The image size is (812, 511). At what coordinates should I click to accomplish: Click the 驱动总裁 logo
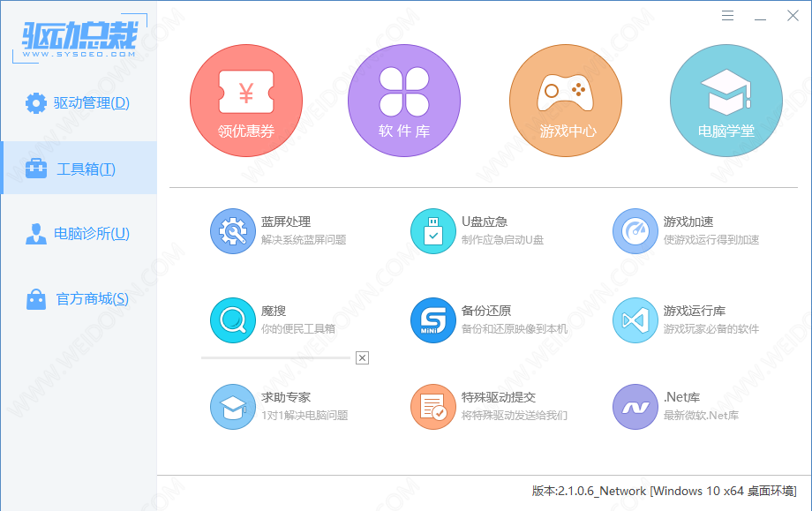(x=79, y=39)
